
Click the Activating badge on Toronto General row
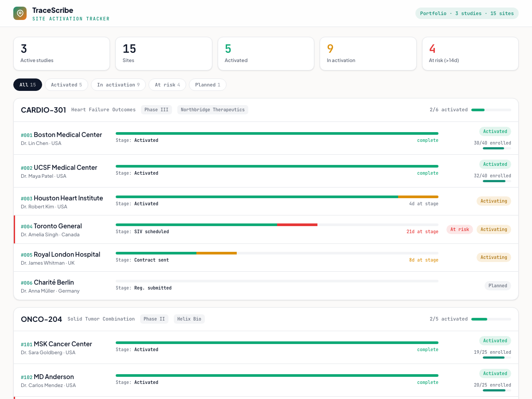point(494,229)
